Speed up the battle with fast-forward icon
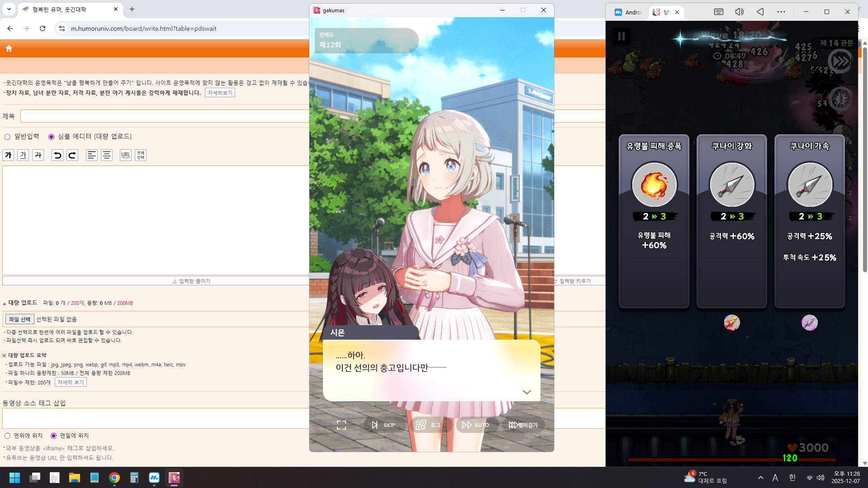The image size is (868, 488). (x=840, y=61)
